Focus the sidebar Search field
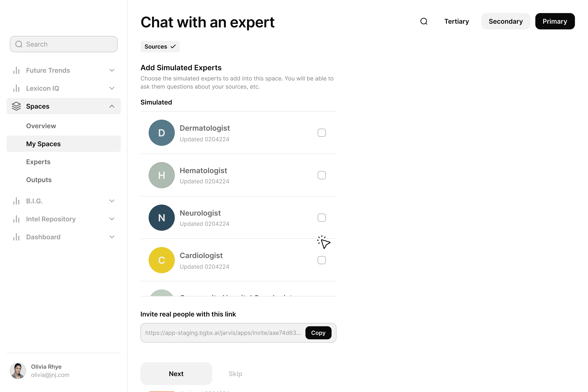588x392 pixels. [63, 44]
